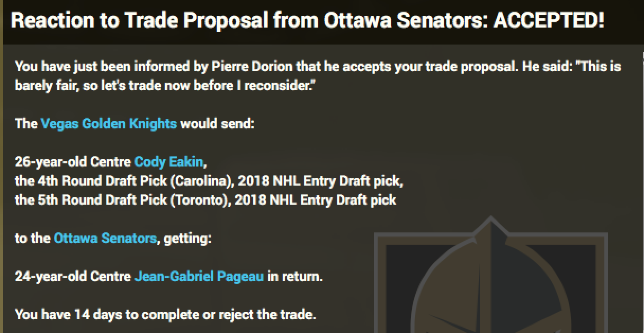Click the Cody Eakin player link

(x=168, y=162)
